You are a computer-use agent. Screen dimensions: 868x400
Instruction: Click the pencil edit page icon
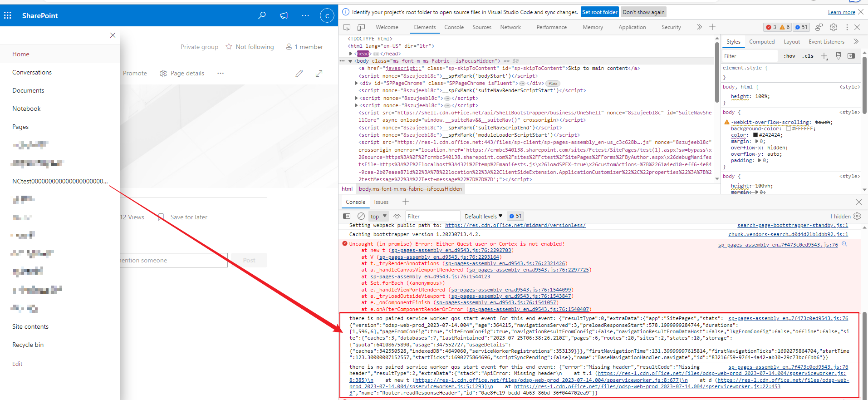299,74
